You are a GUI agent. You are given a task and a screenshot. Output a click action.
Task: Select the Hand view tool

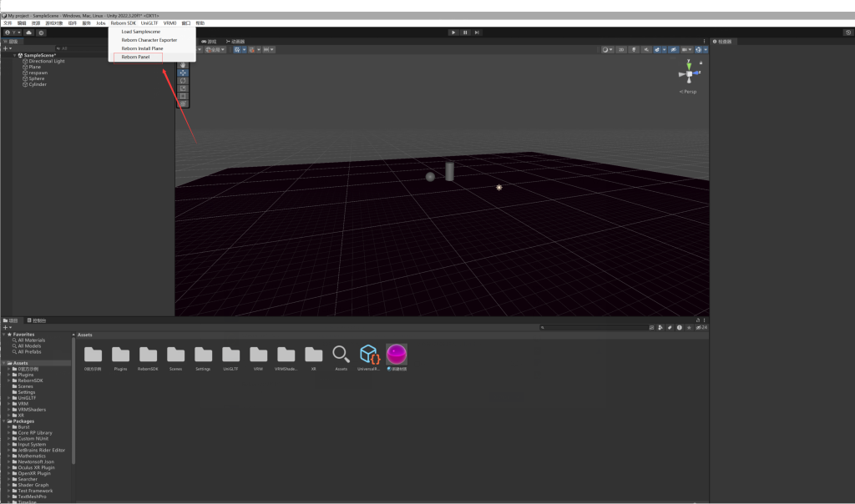tap(183, 65)
